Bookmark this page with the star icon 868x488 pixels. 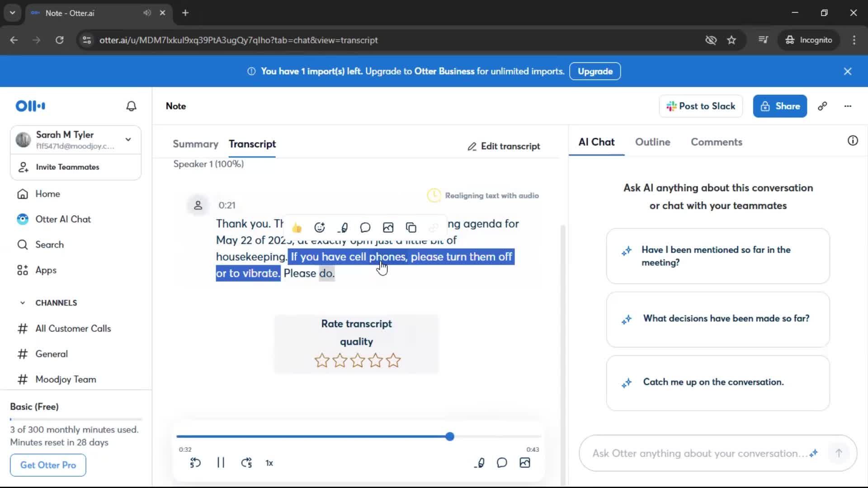point(731,40)
